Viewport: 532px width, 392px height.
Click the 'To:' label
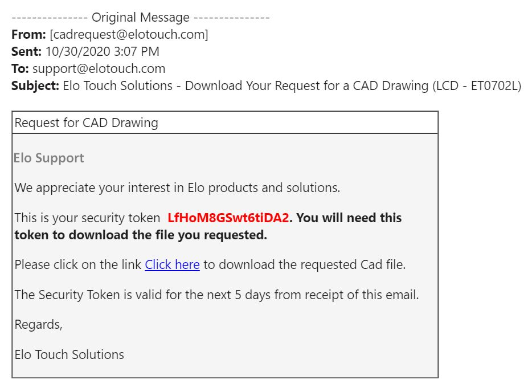(x=20, y=68)
